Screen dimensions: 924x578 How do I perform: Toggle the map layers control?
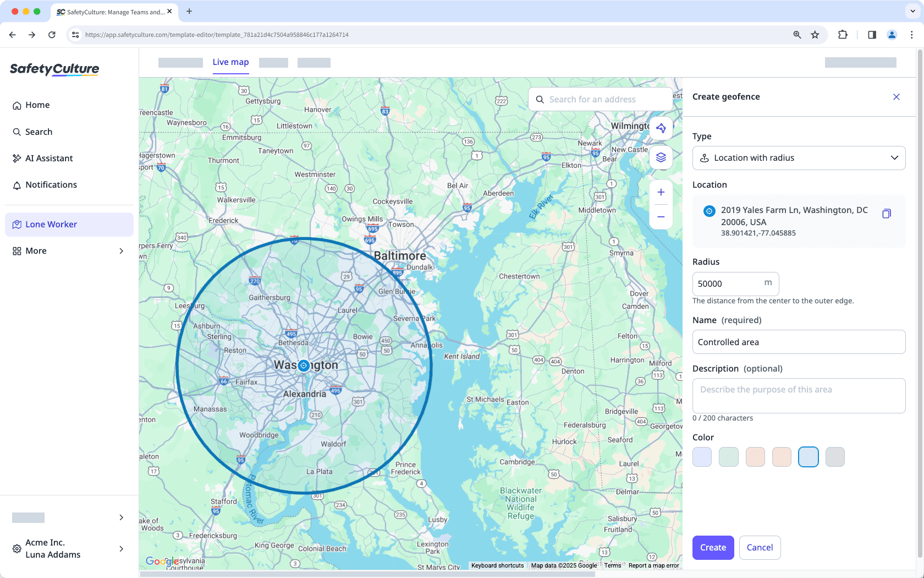pos(661,157)
